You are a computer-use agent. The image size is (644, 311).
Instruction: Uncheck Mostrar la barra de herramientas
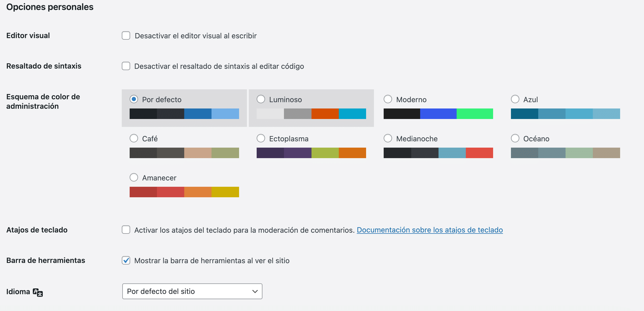[126, 260]
